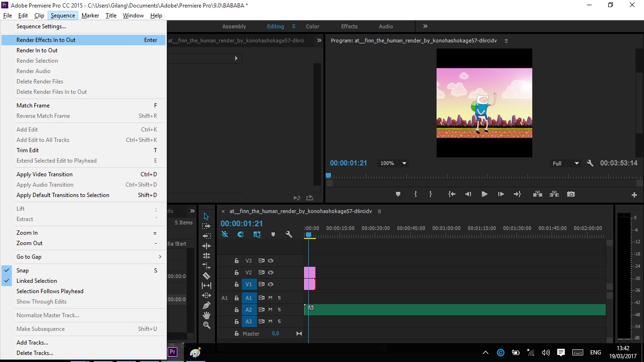Toggle the Snap checked menu item
Screen dimensions: 644x362
(x=83, y=271)
